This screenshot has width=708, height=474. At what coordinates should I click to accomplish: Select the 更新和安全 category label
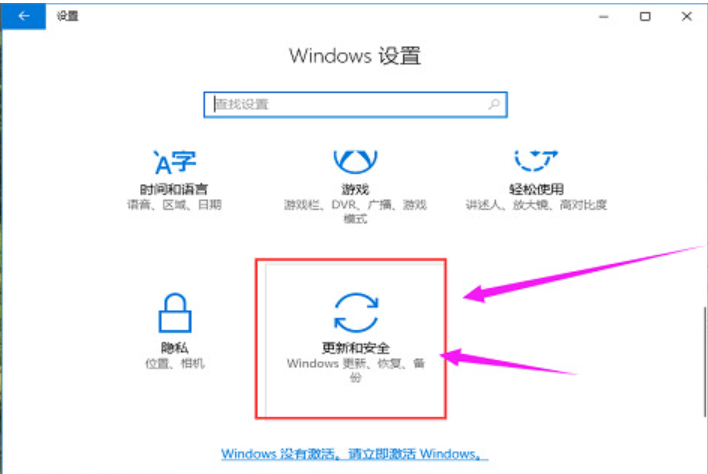356,348
